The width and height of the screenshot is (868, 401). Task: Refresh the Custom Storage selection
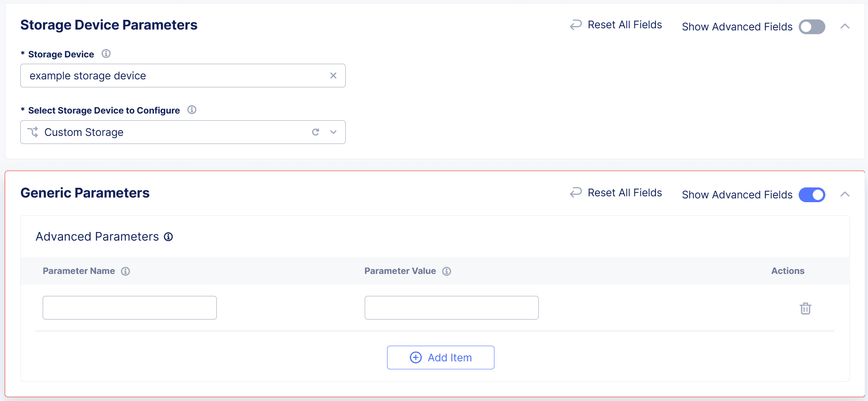click(315, 132)
